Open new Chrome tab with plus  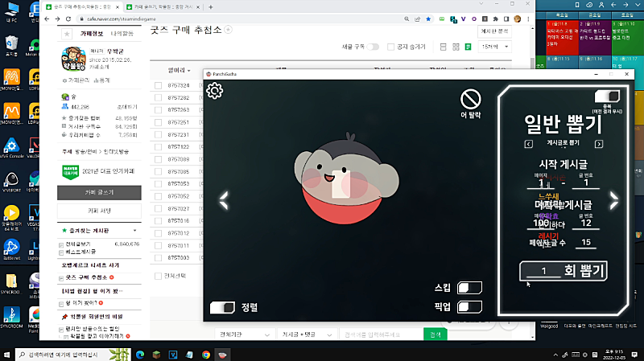(x=211, y=7)
